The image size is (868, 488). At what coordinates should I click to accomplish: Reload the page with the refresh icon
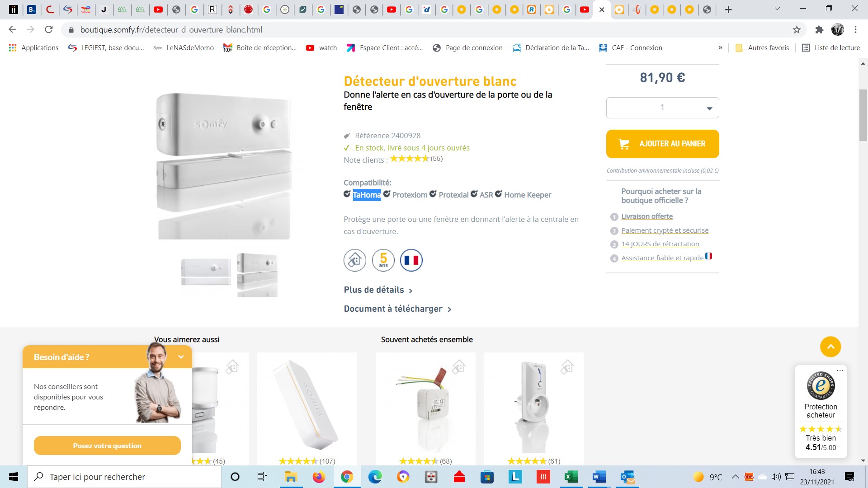49,30
